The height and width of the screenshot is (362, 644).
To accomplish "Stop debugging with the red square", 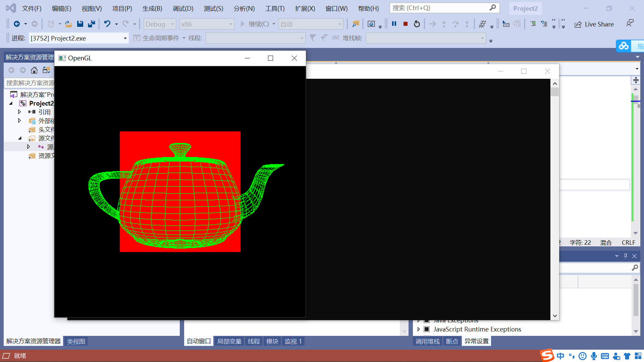I will (406, 24).
